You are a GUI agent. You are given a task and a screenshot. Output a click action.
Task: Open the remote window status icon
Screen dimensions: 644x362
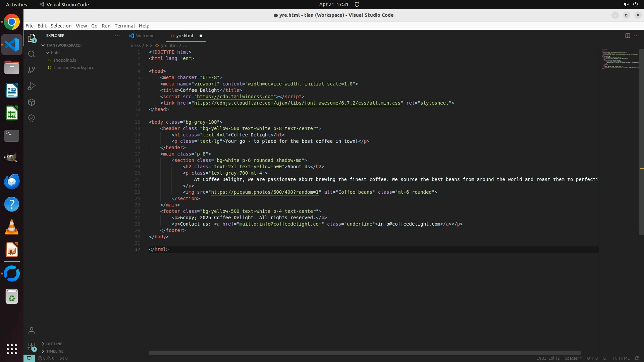(29, 358)
